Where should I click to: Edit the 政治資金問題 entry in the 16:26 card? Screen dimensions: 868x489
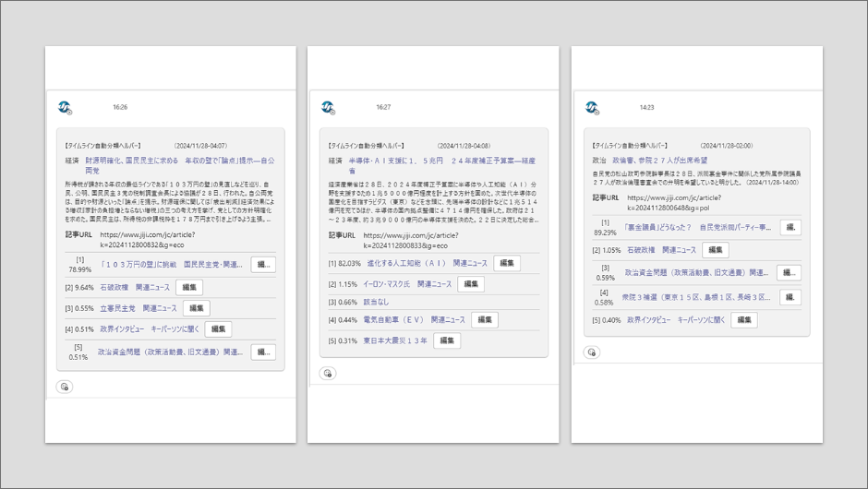click(263, 352)
